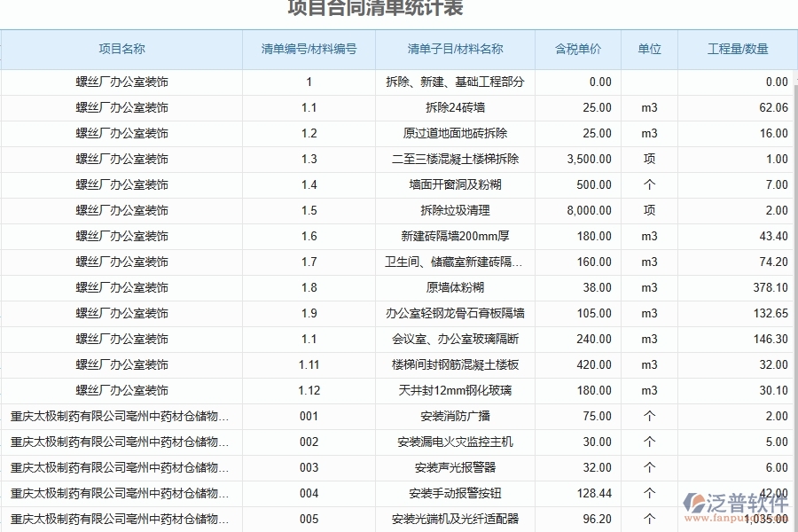
Task: Sort by the 含税单价 column header
Action: pos(576,50)
